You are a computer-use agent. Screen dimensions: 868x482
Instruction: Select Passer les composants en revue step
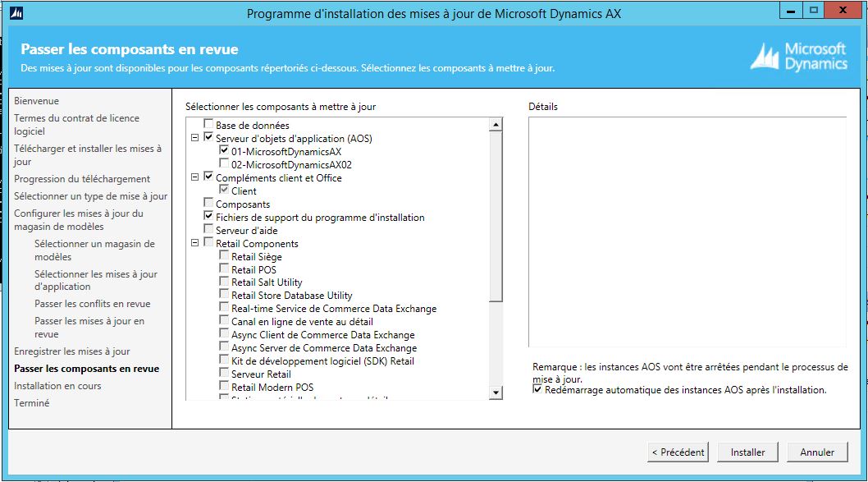coord(86,369)
